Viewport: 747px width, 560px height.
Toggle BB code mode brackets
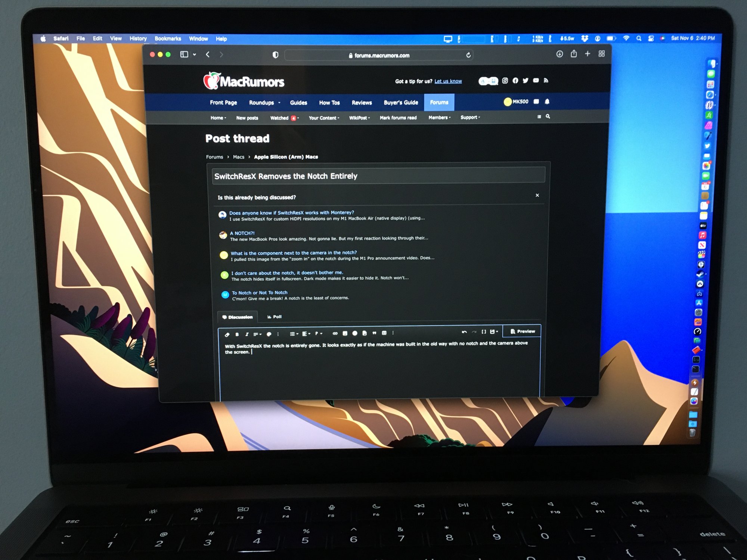pyautogui.click(x=484, y=332)
